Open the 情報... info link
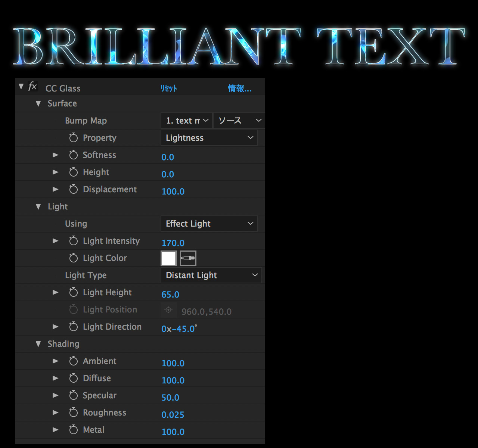478x448 pixels. tap(240, 88)
